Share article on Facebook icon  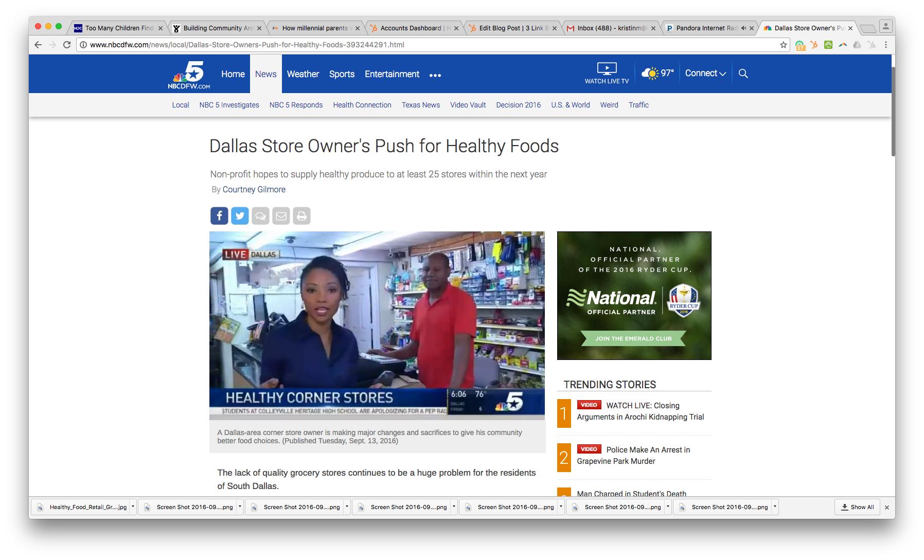pyautogui.click(x=219, y=216)
